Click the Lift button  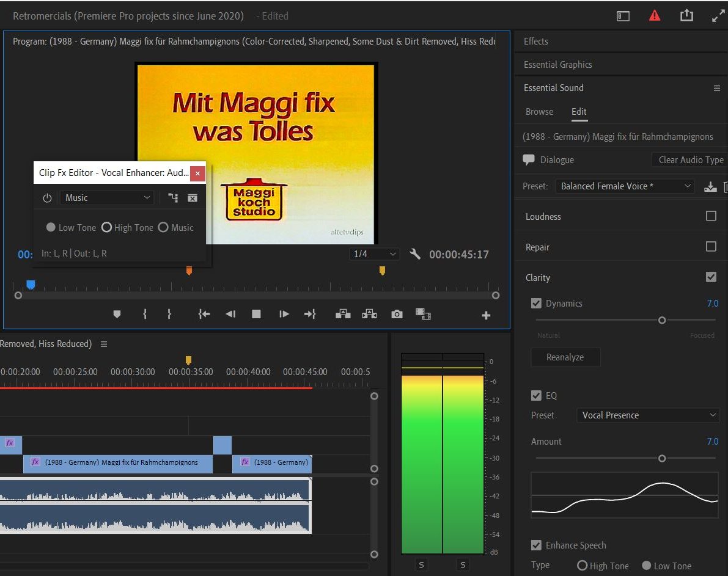coord(343,314)
